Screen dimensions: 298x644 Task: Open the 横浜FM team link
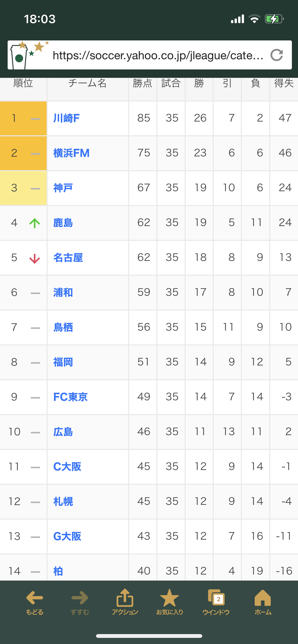[71, 153]
